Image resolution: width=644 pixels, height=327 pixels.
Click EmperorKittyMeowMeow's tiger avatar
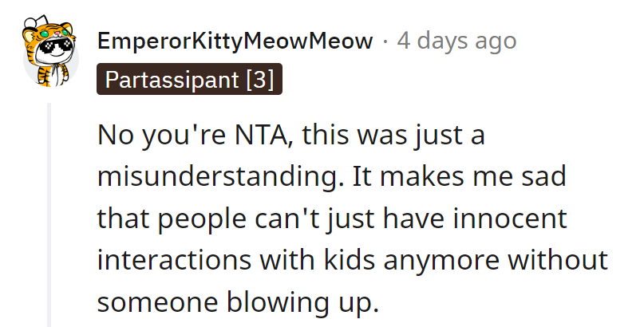(x=50, y=55)
